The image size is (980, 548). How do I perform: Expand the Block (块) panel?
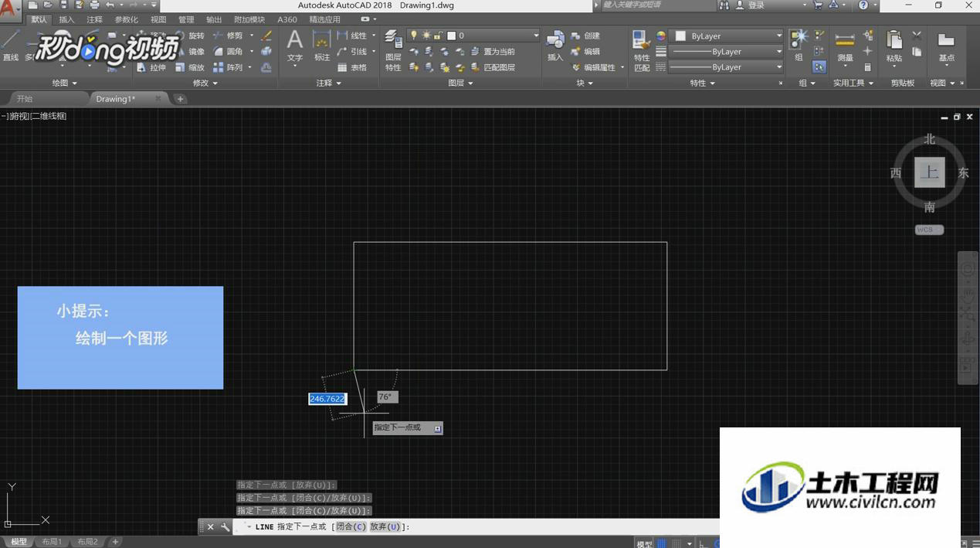585,83
